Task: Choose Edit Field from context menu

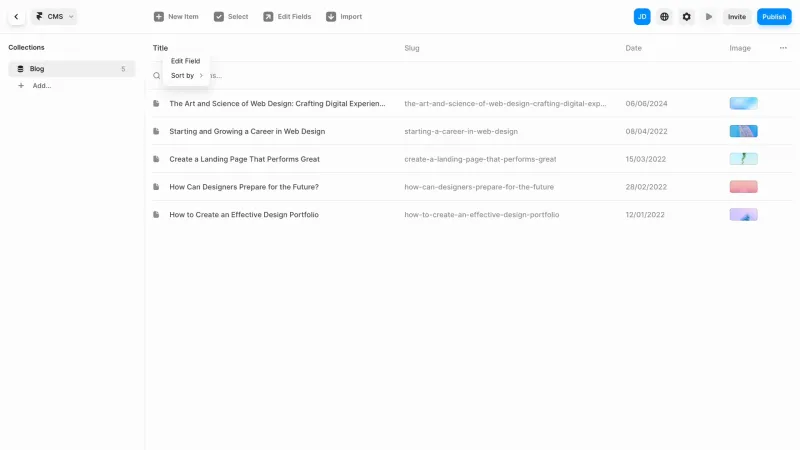Action: (x=185, y=61)
